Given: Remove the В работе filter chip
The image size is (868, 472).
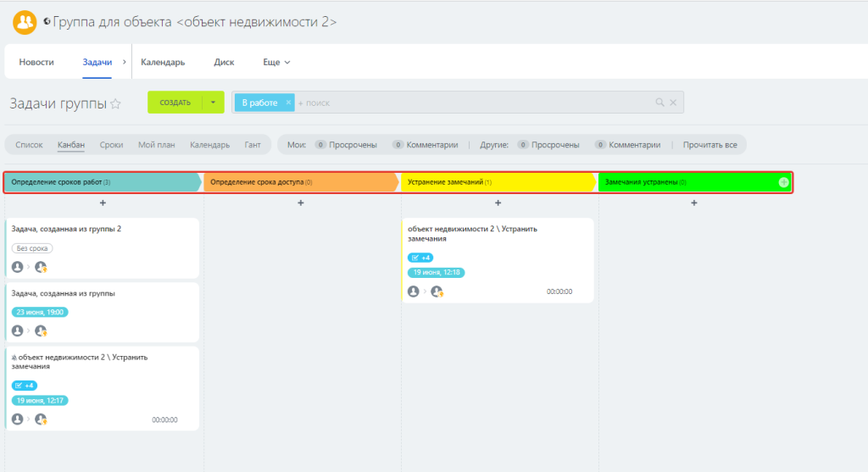Looking at the screenshot, I should 288,103.
